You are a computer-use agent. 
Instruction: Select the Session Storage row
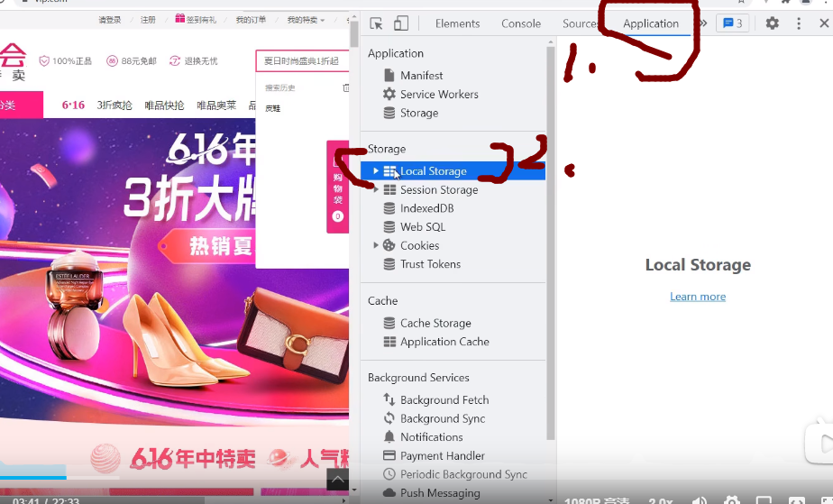pyautogui.click(x=453, y=189)
